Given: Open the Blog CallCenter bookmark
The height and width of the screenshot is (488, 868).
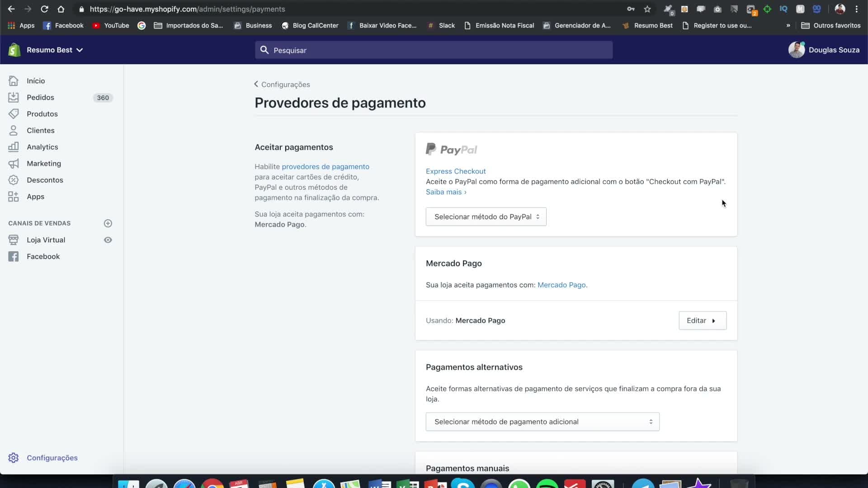Looking at the screenshot, I should [x=310, y=25].
